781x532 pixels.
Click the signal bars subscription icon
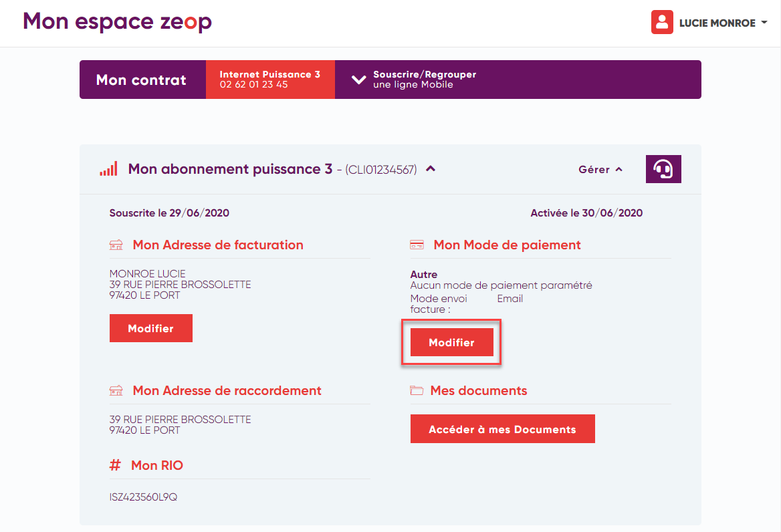click(108, 168)
